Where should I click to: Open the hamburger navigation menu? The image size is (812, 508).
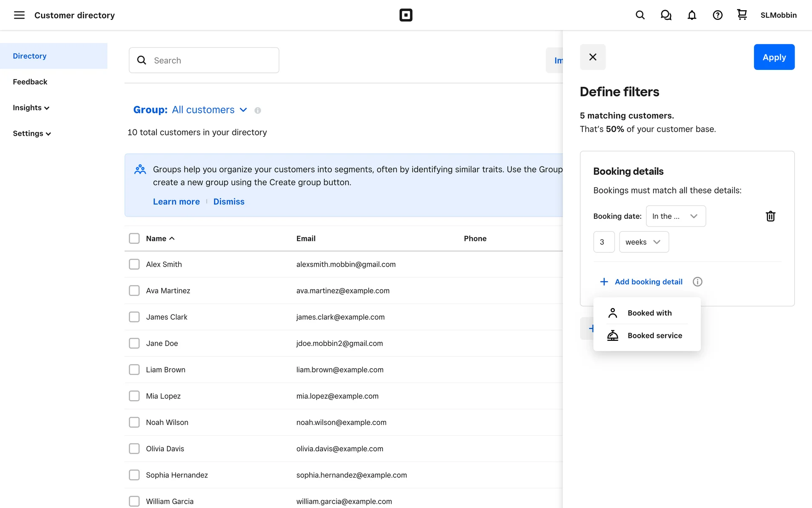pyautogui.click(x=19, y=15)
